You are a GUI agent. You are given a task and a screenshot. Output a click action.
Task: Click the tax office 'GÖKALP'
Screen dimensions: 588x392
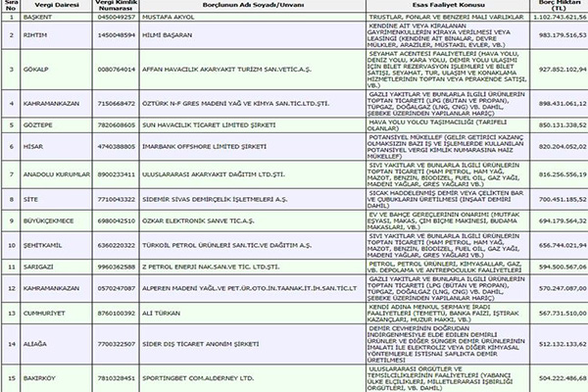pos(35,70)
